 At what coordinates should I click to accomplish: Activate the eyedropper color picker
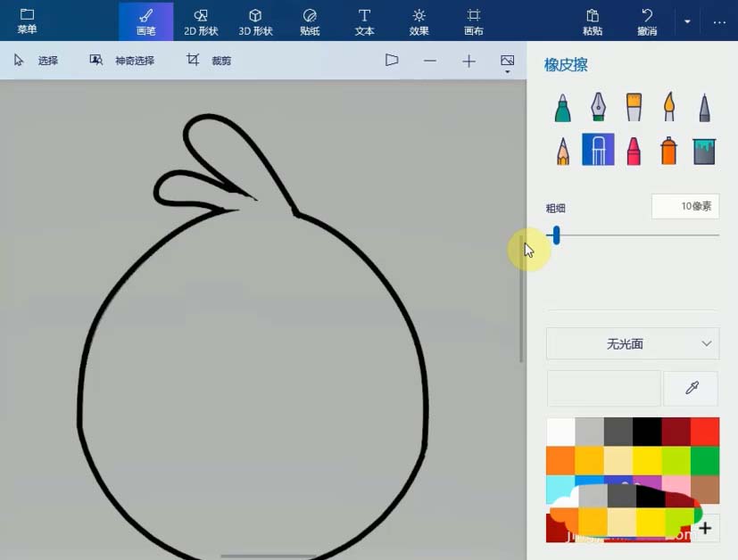tap(691, 388)
